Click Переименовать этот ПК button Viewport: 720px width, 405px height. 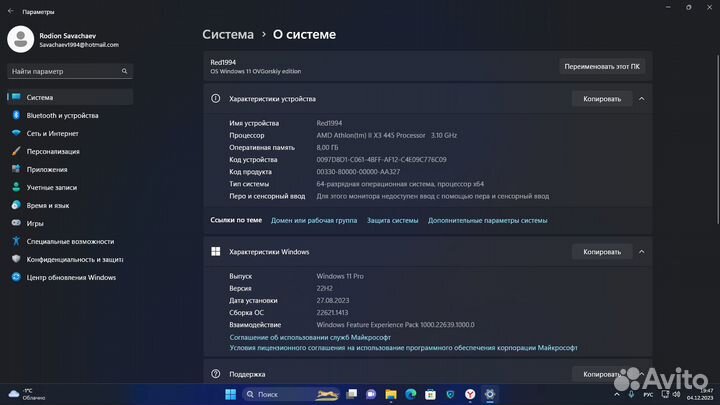pos(602,67)
